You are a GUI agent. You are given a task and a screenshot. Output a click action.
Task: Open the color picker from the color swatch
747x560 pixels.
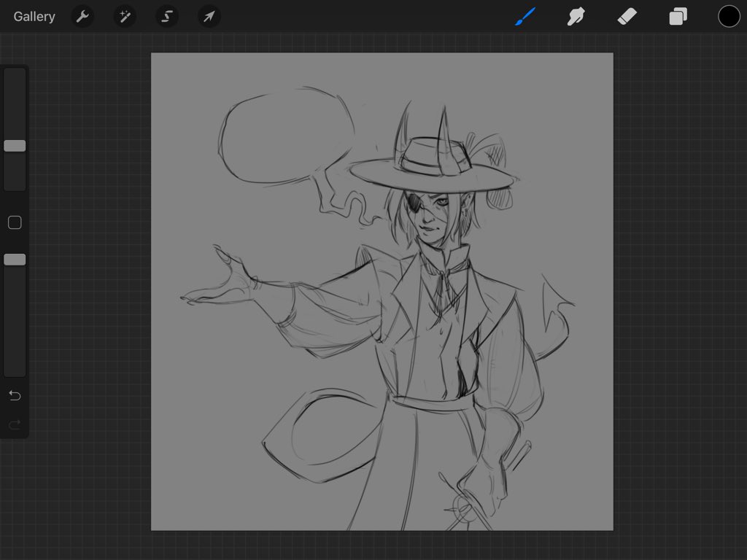pyautogui.click(x=729, y=16)
